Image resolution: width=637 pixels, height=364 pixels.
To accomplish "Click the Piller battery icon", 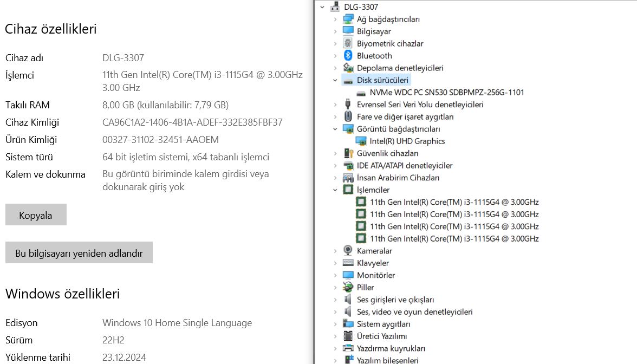I will [348, 287].
